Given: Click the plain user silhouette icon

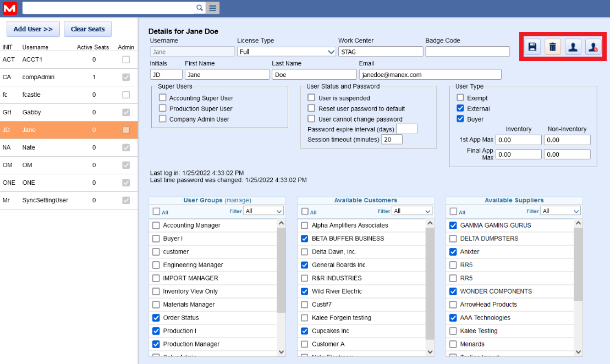Looking at the screenshot, I should click(x=573, y=47).
